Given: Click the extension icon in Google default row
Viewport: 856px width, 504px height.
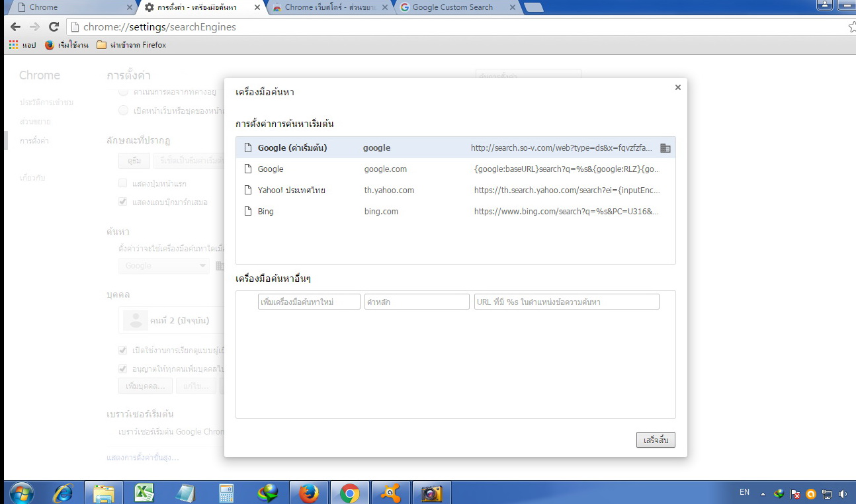Looking at the screenshot, I should [x=665, y=148].
